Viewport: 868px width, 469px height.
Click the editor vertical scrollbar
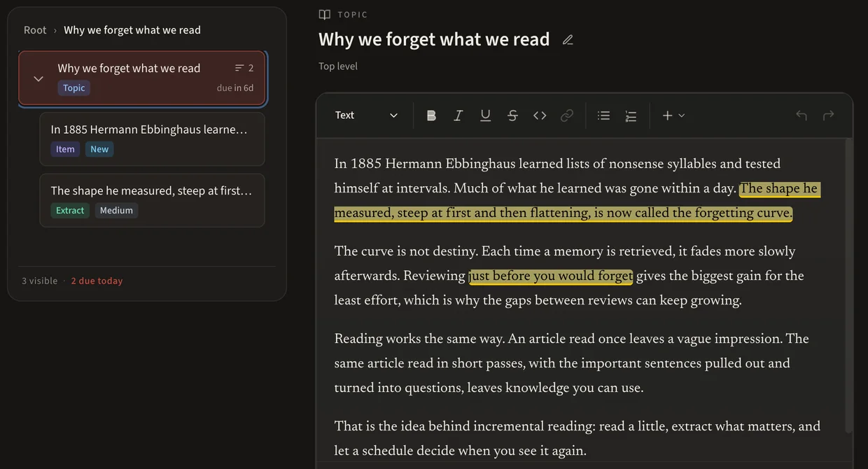click(849, 286)
